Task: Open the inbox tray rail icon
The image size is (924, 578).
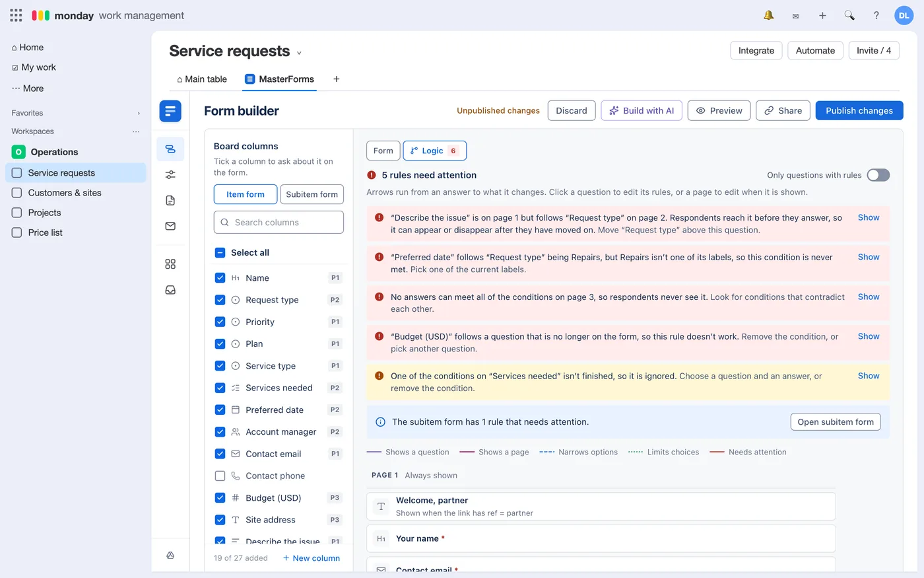Action: [x=170, y=290]
